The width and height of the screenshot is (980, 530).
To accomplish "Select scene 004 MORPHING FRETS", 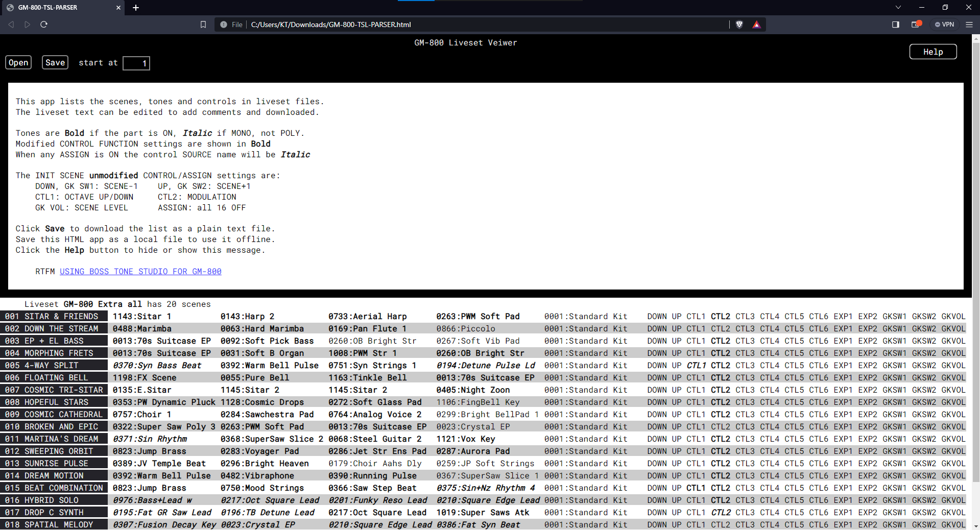I will point(54,353).
